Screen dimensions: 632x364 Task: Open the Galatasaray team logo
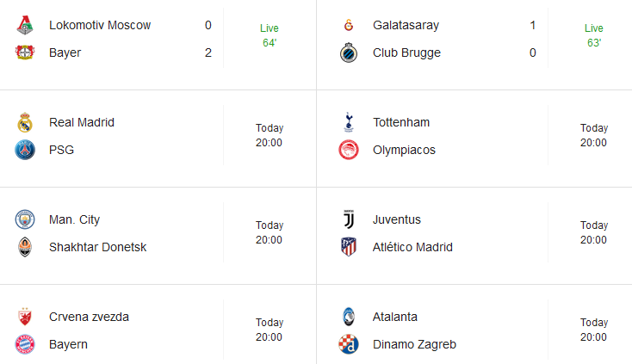349,25
